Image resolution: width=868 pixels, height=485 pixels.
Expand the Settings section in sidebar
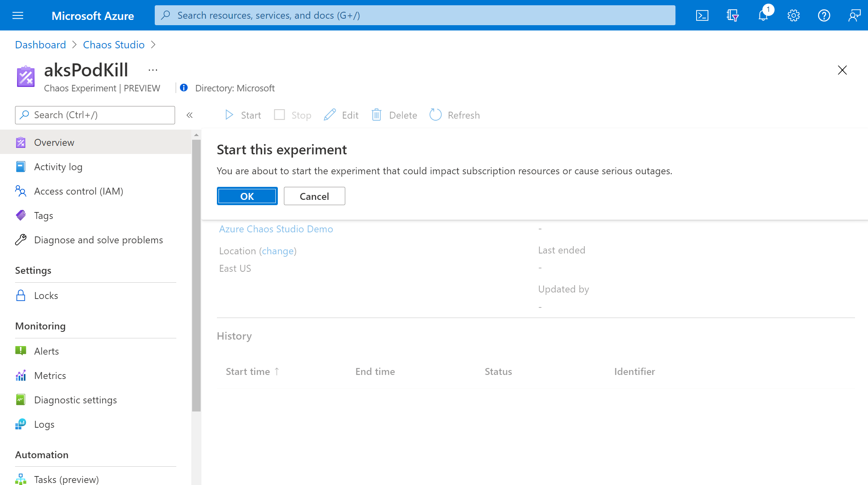click(33, 269)
